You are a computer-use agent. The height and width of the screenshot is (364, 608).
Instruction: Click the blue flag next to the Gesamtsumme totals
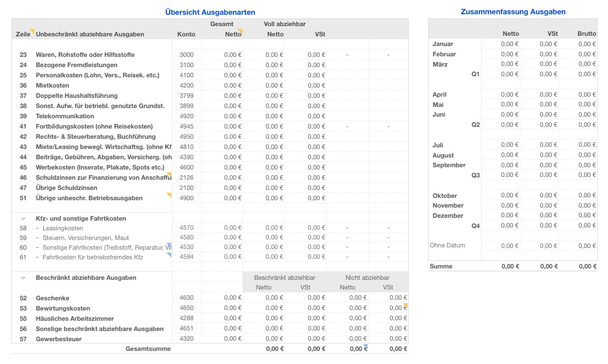365,345
